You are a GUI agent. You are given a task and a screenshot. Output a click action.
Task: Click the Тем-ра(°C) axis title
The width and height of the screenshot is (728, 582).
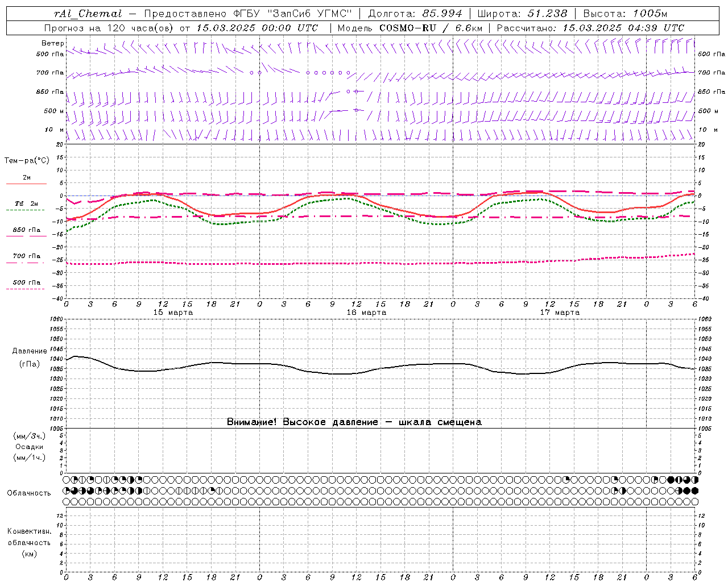click(27, 160)
